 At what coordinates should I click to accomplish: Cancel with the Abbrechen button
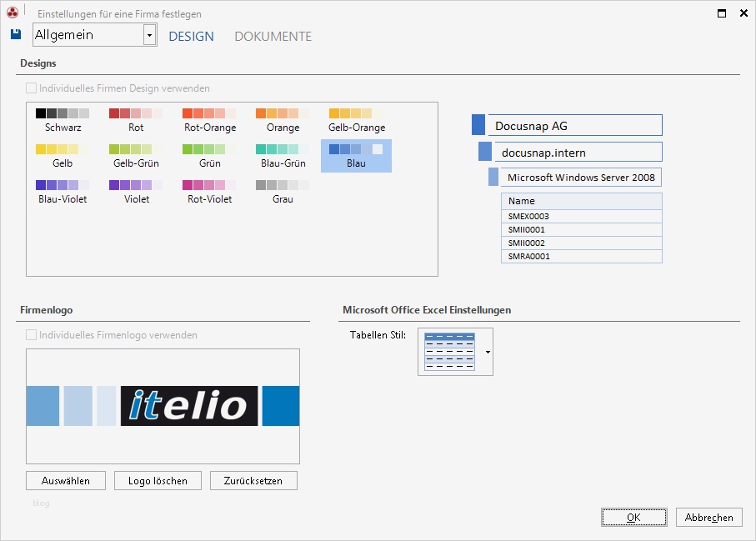pyautogui.click(x=708, y=518)
